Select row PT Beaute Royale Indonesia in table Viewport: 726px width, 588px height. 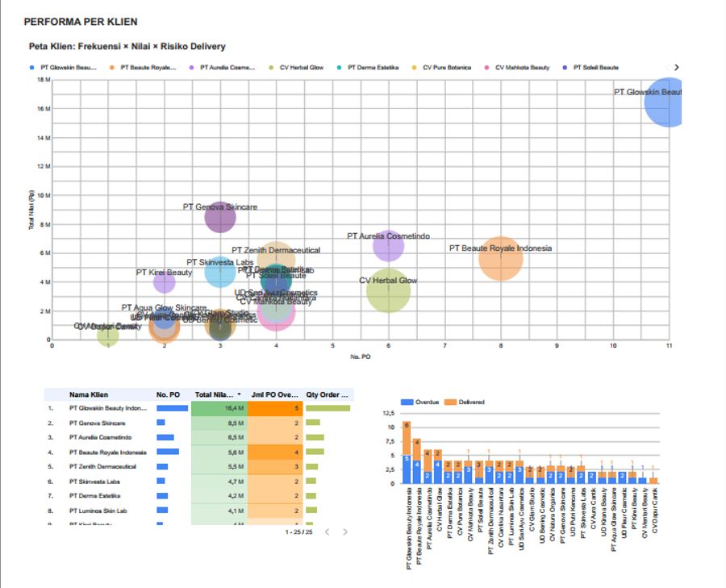pos(199,452)
